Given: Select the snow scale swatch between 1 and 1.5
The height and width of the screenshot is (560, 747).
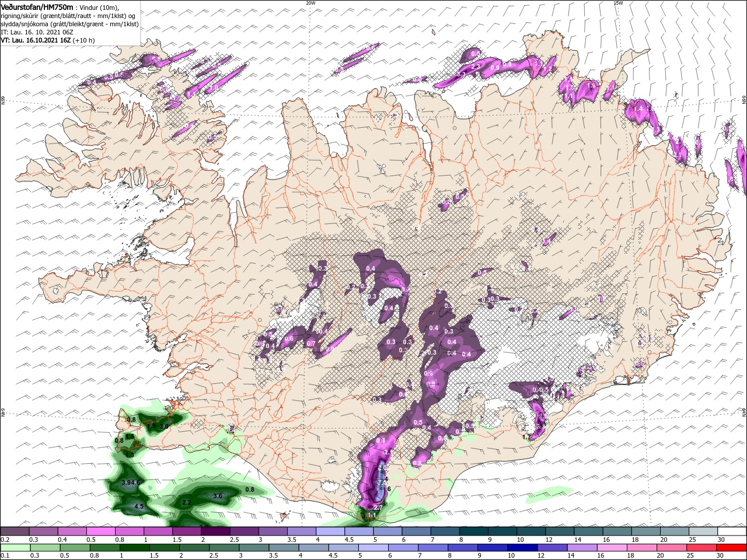Looking at the screenshot, I should click(x=158, y=531).
